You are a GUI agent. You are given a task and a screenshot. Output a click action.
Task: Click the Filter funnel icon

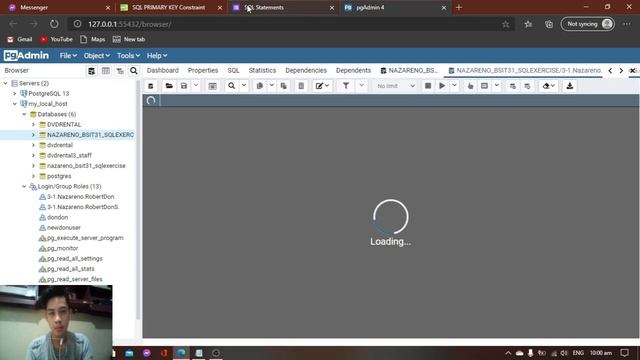[x=346, y=86]
